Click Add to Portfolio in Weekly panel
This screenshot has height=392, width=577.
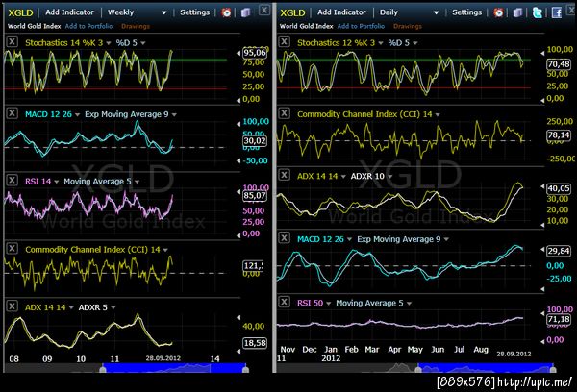pyautogui.click(x=88, y=26)
